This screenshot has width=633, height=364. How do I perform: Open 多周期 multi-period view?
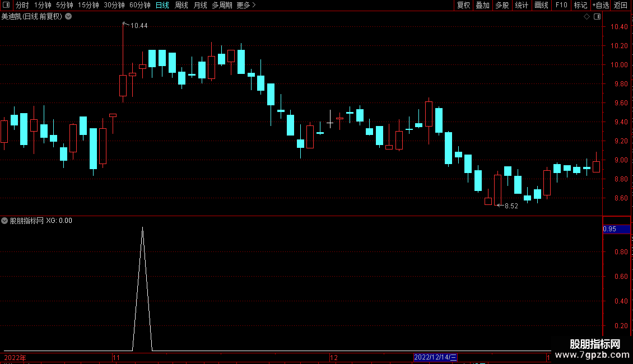[222, 5]
